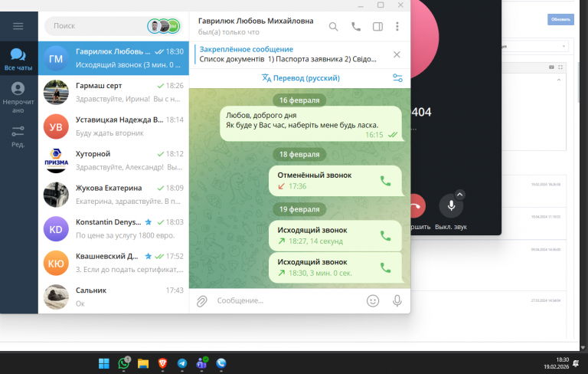
Task: Open the Windows Start button
Action: pyautogui.click(x=104, y=363)
